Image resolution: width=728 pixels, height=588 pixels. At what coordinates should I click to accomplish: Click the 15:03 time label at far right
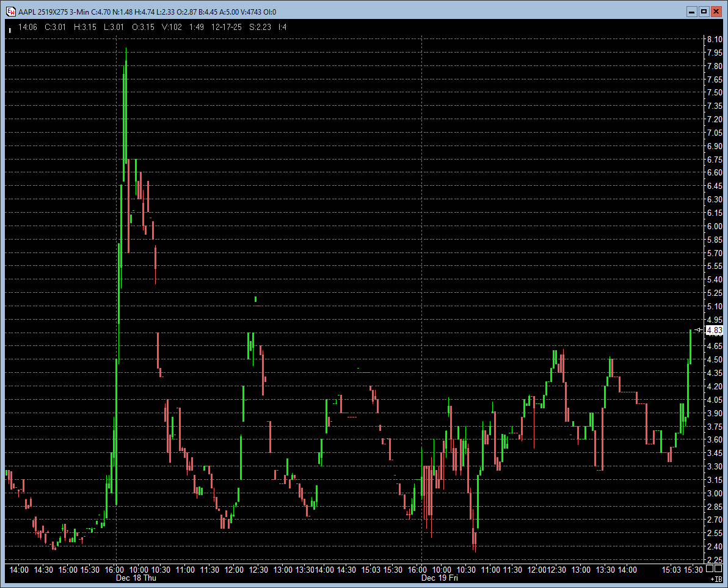click(x=671, y=569)
